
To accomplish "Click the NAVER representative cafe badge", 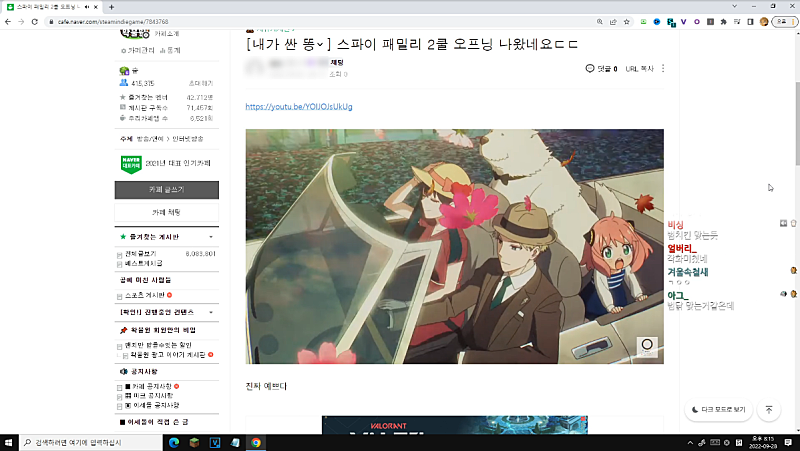I will click(131, 164).
